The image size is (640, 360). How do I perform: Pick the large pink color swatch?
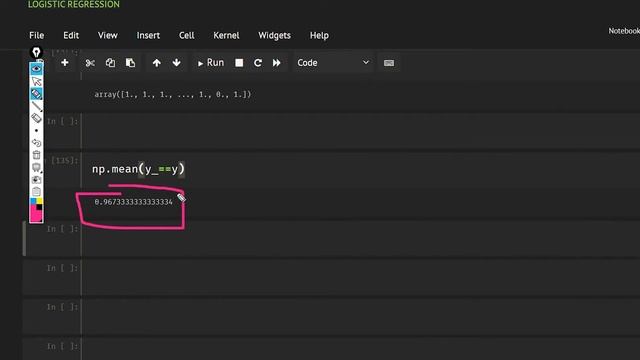[x=35, y=215]
